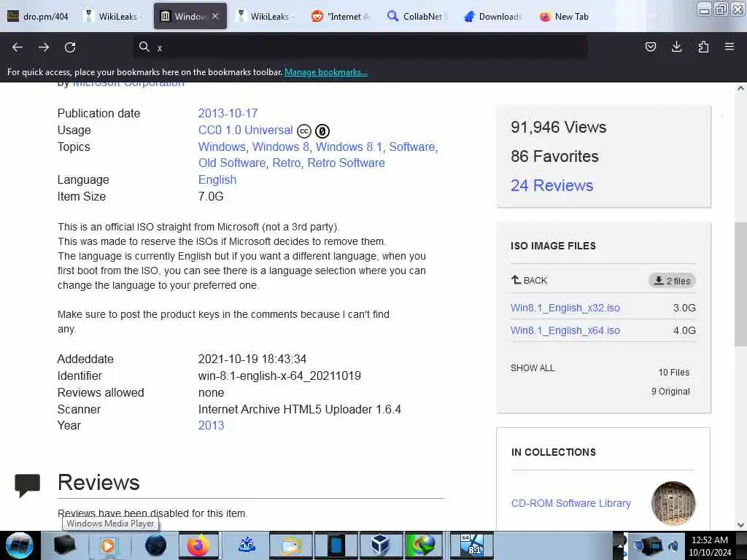Open the extensions puzzle icon
Screen dimensions: 747x560
[703, 47]
